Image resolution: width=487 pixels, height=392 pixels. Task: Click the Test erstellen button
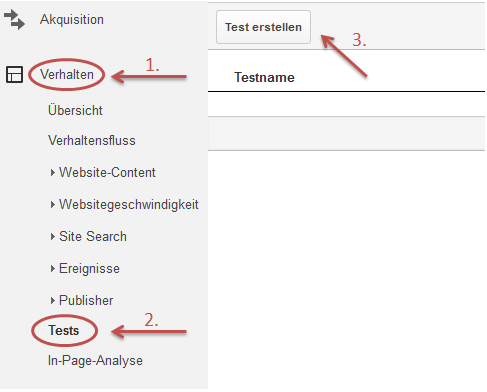coord(263,27)
